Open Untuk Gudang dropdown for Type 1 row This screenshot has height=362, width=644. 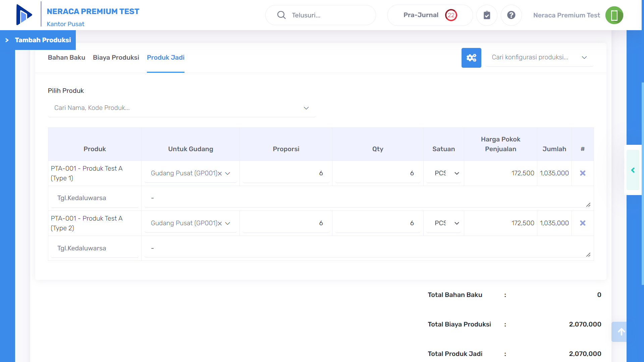pos(191,173)
